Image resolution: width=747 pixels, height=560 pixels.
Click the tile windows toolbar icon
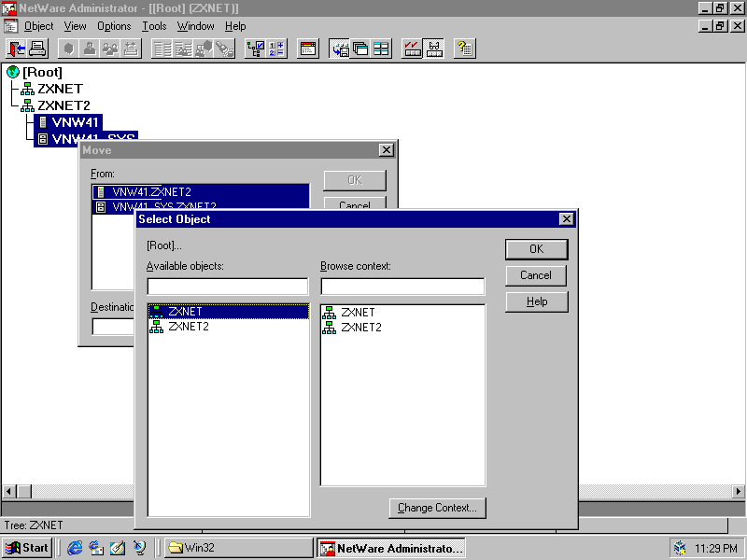pos(382,49)
